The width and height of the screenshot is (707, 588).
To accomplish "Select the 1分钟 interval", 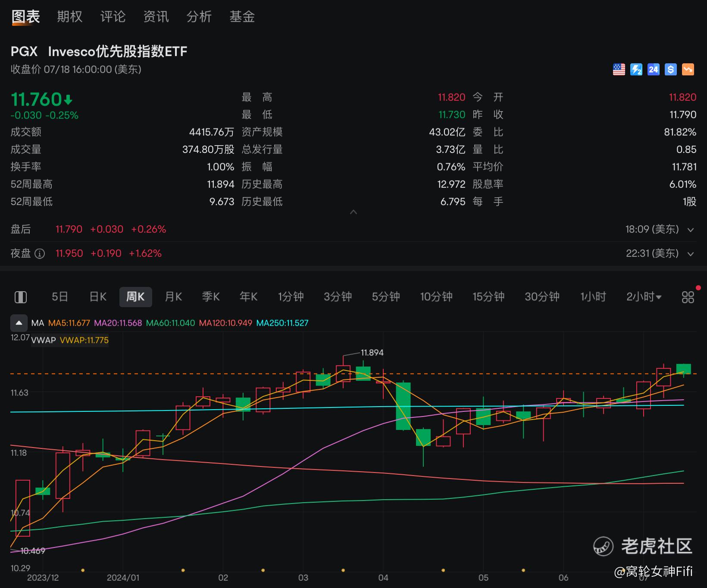I will point(291,297).
